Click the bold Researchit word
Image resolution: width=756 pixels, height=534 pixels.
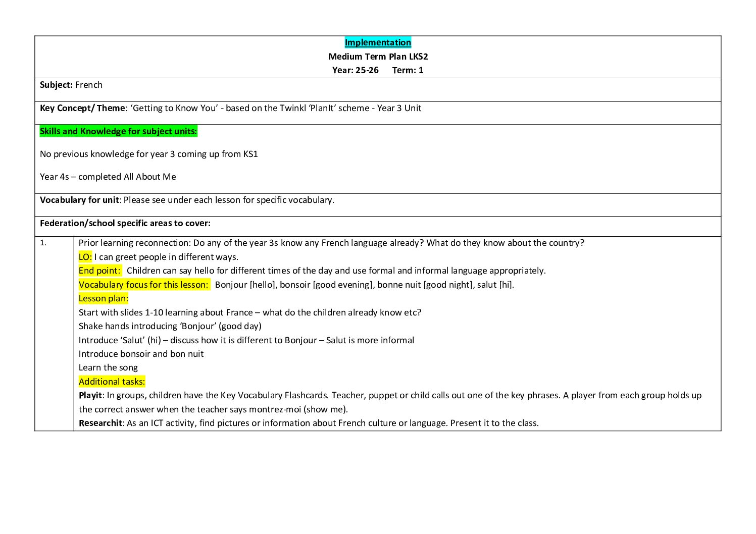point(100,423)
